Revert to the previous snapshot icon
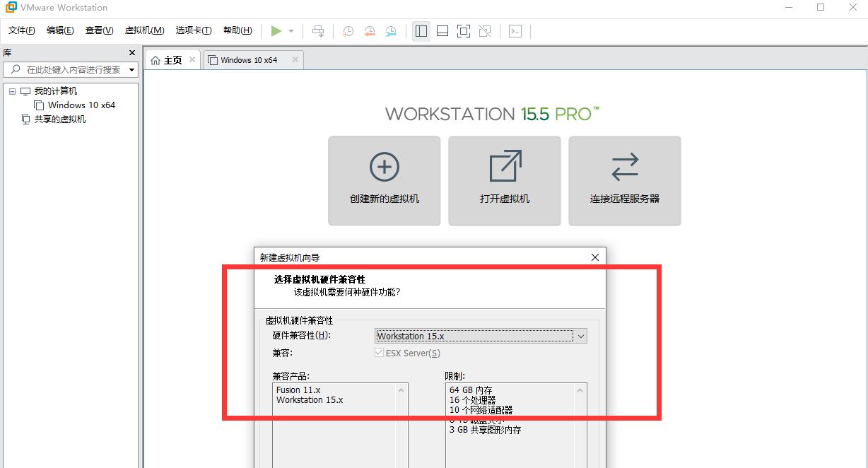Screen dimensions: 868x468 click(x=370, y=31)
